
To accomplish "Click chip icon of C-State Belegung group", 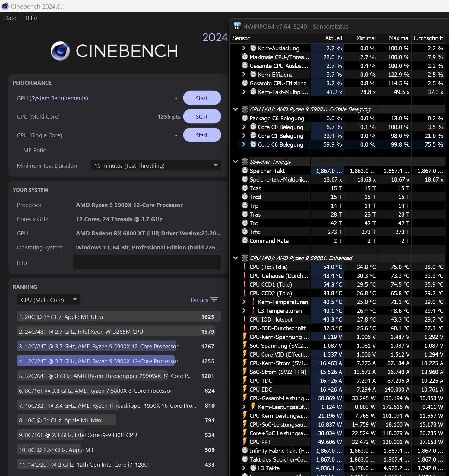I will (245, 109).
